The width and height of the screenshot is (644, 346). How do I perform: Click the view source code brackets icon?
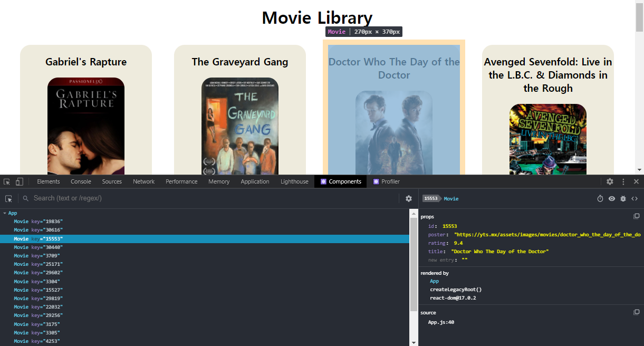pos(635,198)
